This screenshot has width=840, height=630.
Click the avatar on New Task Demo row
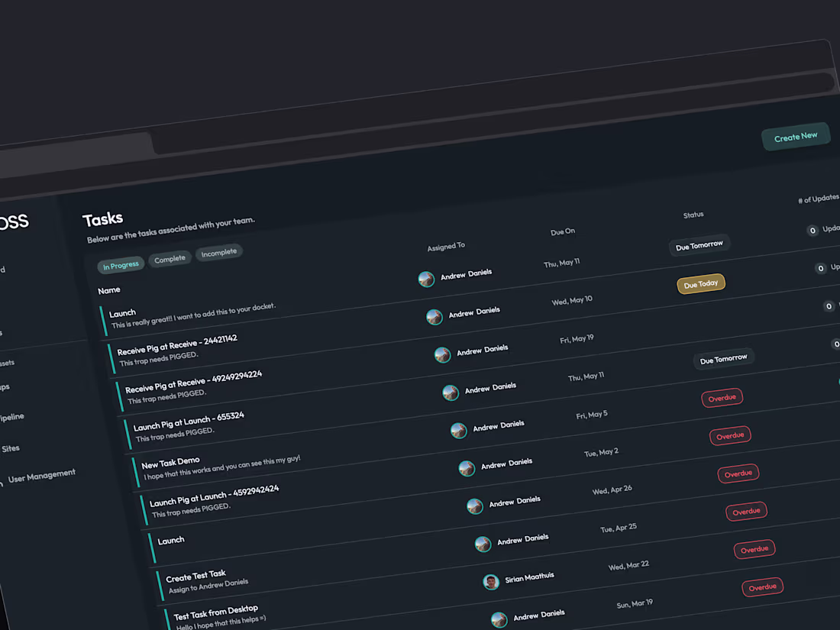(467, 468)
